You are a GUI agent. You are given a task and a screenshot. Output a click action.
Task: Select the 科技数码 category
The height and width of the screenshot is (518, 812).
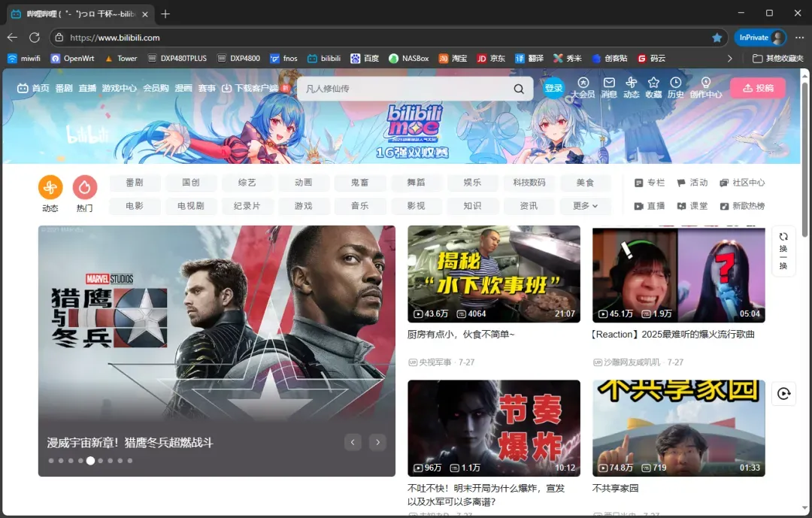pos(529,183)
